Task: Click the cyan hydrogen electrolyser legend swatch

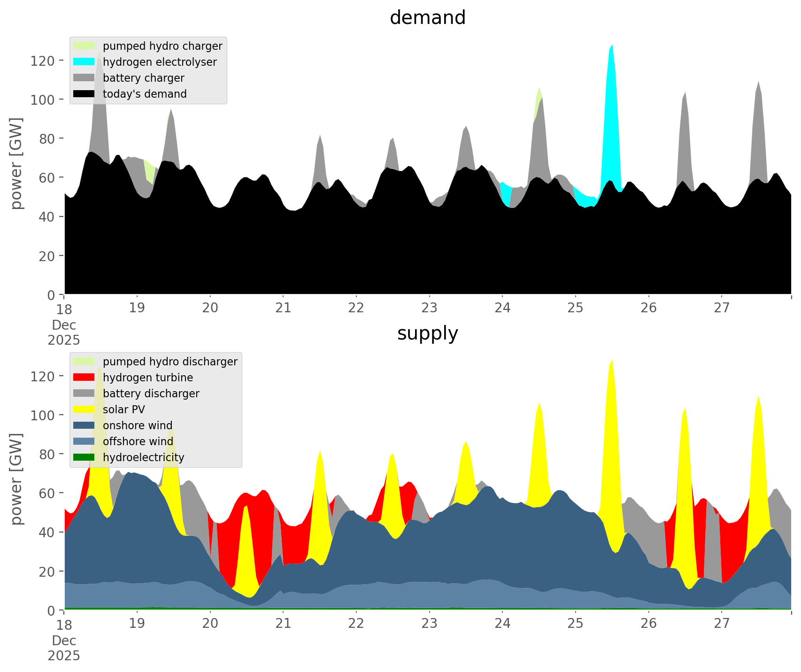Action: coord(84,62)
